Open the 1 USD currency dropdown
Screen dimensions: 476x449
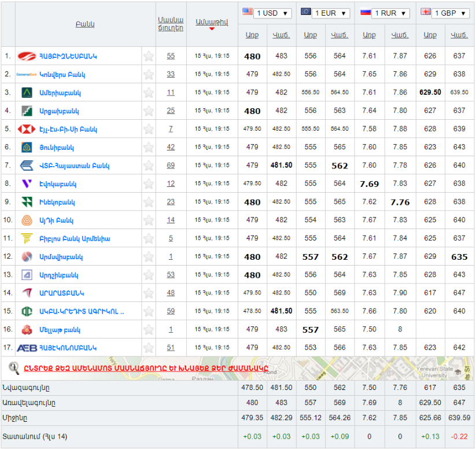tap(272, 13)
